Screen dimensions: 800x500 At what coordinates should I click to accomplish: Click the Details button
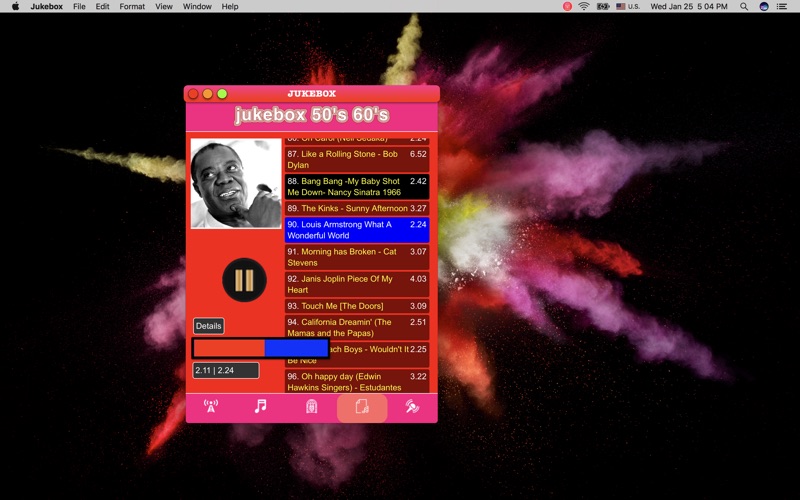209,326
